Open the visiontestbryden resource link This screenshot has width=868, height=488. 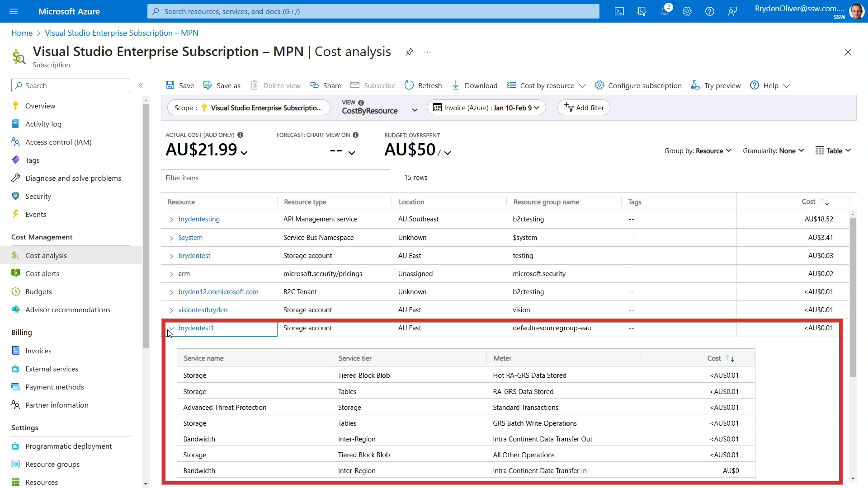pos(203,310)
